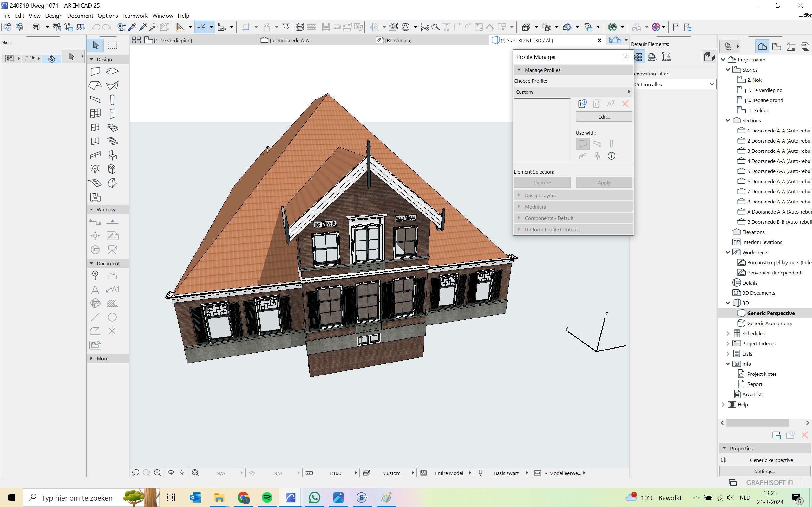Viewport: 812px width, 507px height.
Task: Collapse the Sections tree node
Action: click(727, 120)
